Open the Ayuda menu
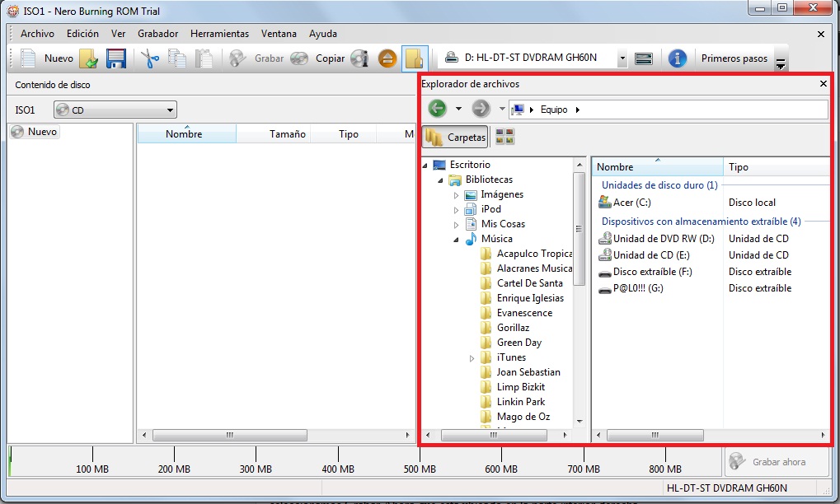 [322, 34]
